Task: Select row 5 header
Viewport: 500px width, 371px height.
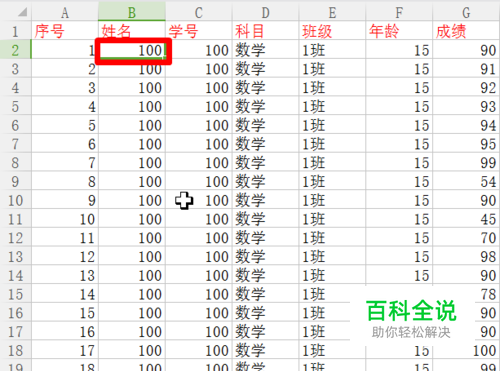Action: pos(15,106)
